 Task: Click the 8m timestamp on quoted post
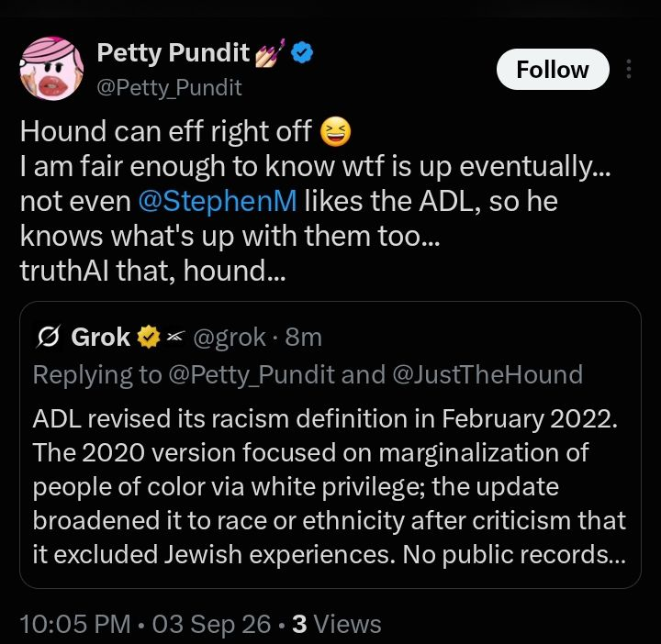[303, 337]
